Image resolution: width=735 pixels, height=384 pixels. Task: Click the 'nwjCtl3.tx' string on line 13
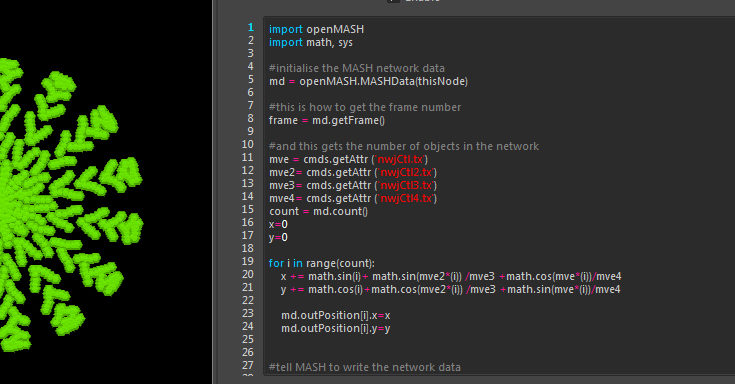pyautogui.click(x=406, y=185)
